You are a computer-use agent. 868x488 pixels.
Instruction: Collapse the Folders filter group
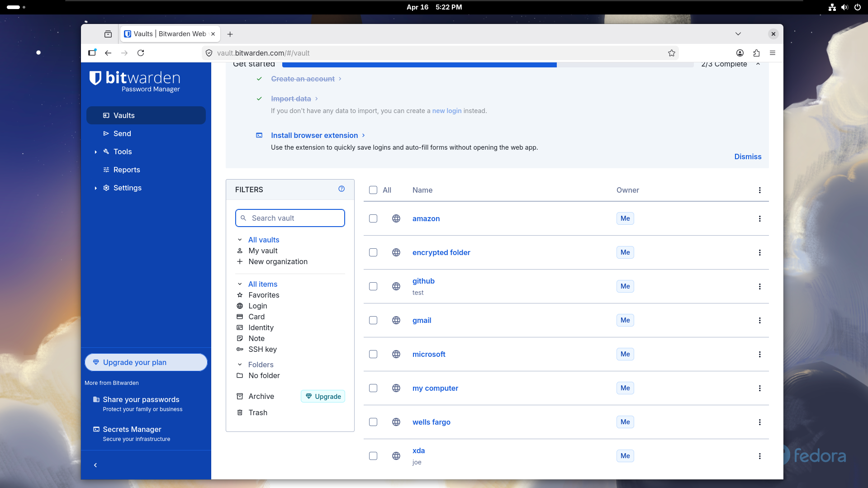(240, 365)
